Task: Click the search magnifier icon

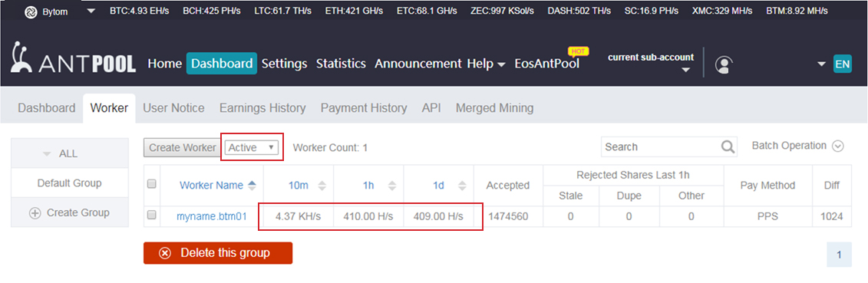Action: [x=728, y=147]
